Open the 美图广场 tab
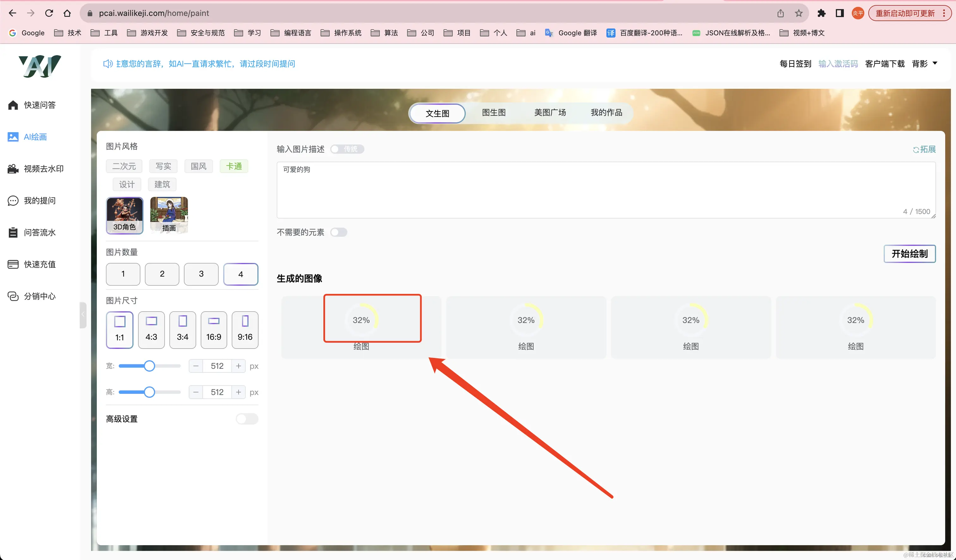The height and width of the screenshot is (560, 956). [x=550, y=113]
